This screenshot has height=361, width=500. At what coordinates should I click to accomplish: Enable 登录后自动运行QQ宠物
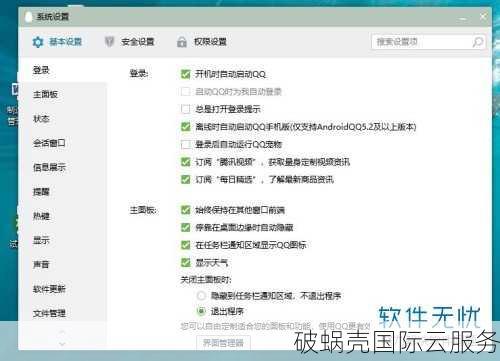pos(185,144)
